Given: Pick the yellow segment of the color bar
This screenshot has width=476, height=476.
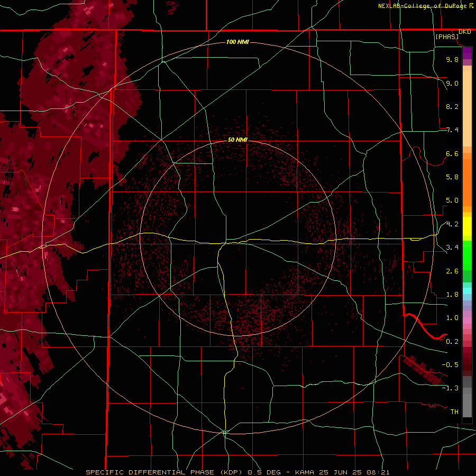Looking at the screenshot, I should tap(467, 226).
